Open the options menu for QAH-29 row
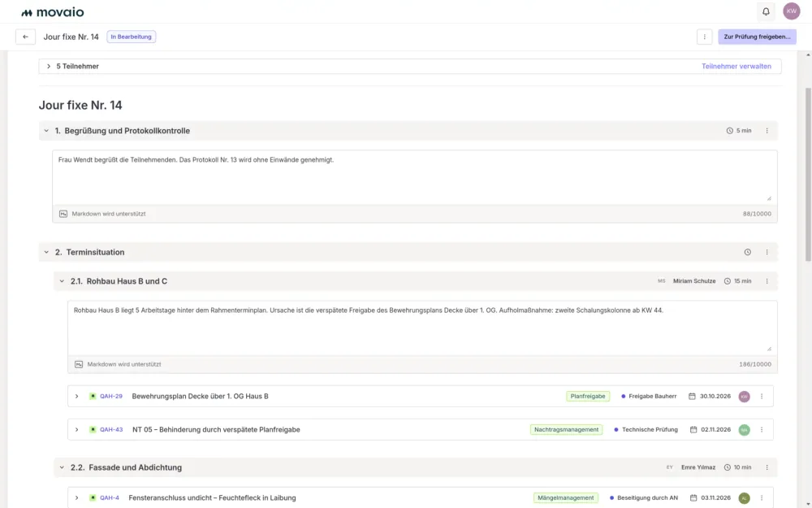This screenshot has width=812, height=508. coord(762,397)
